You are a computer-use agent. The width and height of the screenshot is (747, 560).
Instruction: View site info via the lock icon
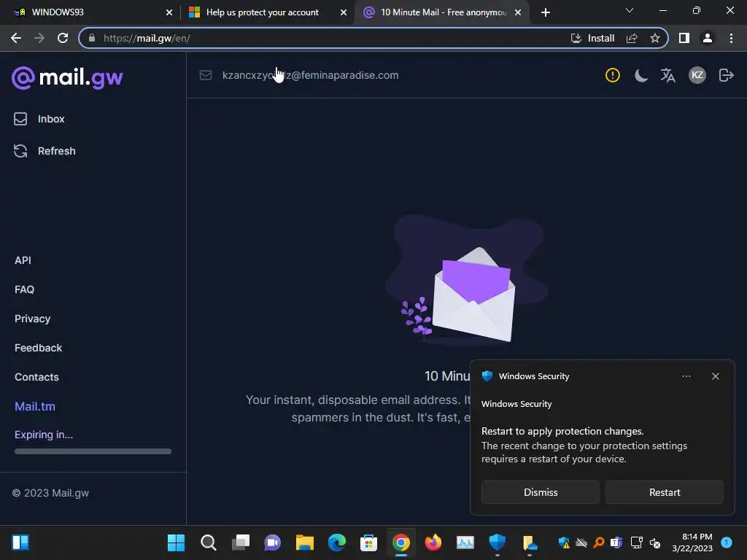tap(92, 38)
